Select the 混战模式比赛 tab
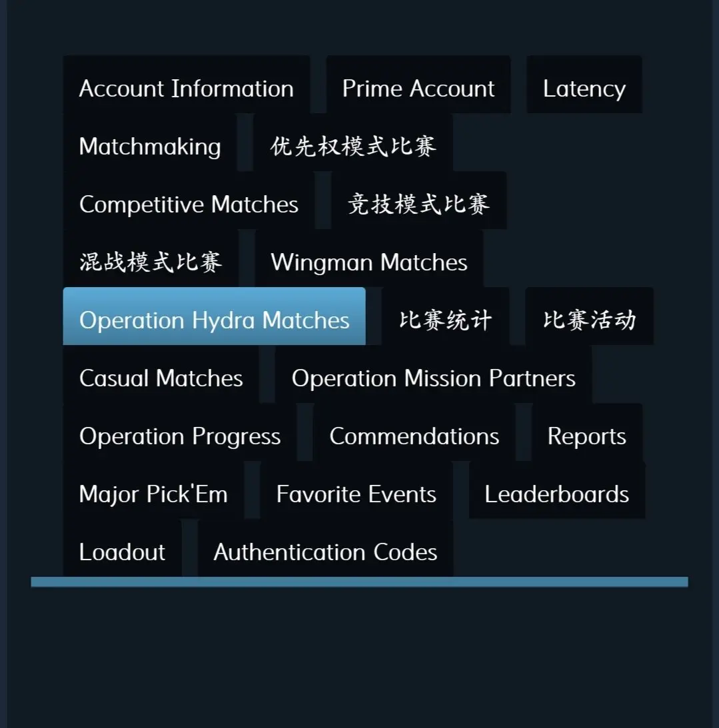 (151, 258)
